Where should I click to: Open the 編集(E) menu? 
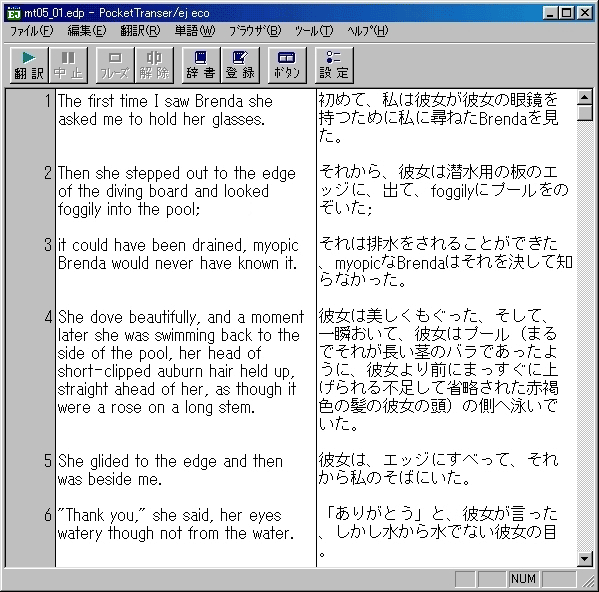click(x=87, y=31)
